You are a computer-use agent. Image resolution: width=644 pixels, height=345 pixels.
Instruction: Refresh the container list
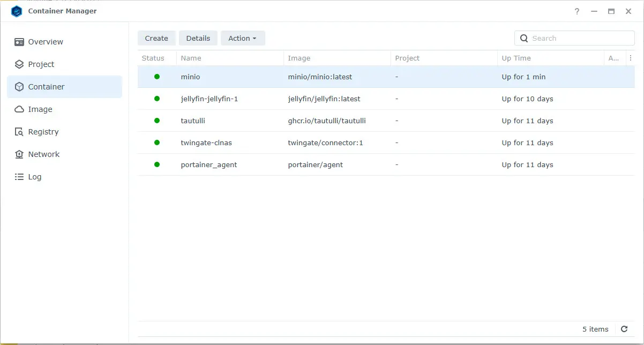pyautogui.click(x=624, y=329)
